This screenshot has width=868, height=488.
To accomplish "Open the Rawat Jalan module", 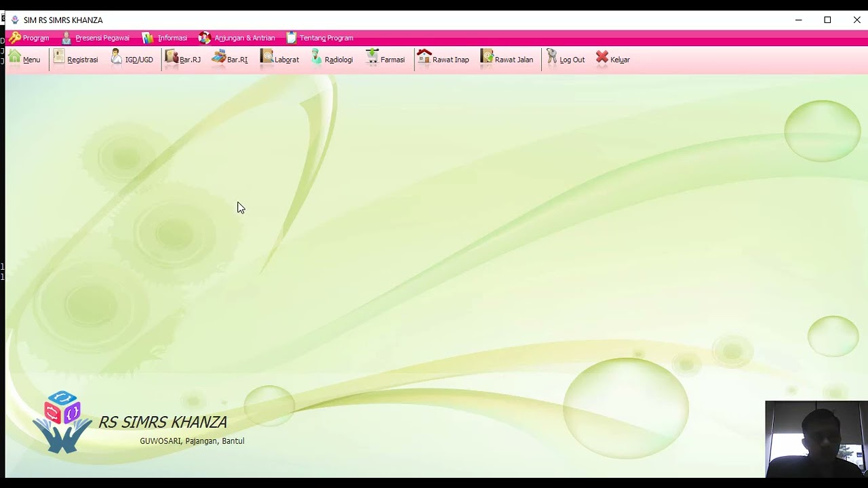I will pyautogui.click(x=487, y=58).
